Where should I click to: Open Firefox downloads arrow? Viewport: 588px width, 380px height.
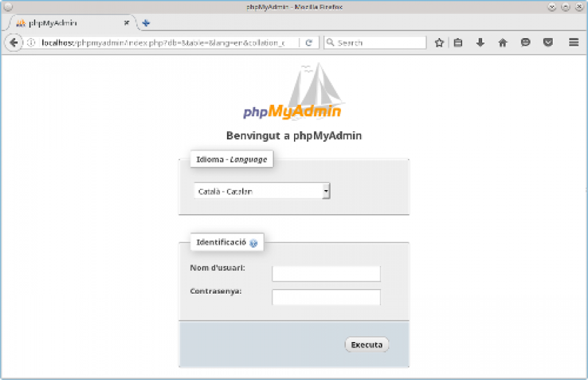click(480, 43)
